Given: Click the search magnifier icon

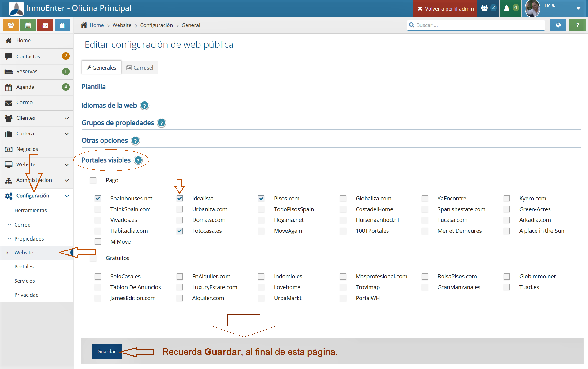Looking at the screenshot, I should 412,25.
